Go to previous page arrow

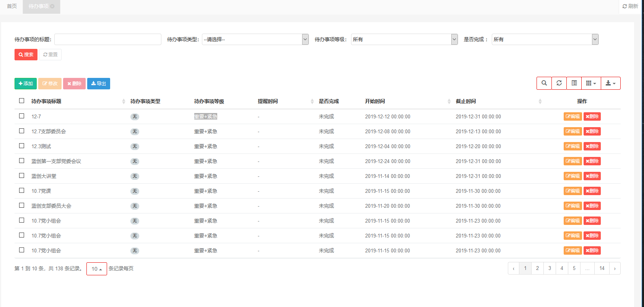(x=514, y=268)
